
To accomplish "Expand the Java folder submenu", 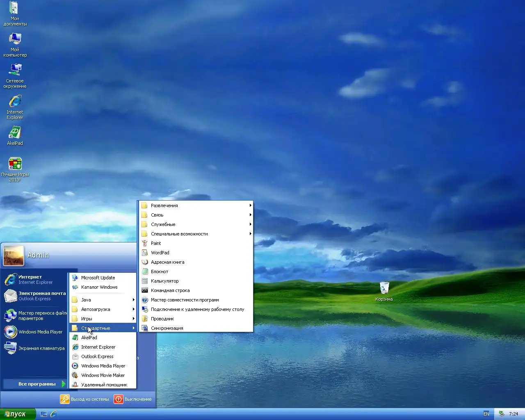I will [x=103, y=300].
